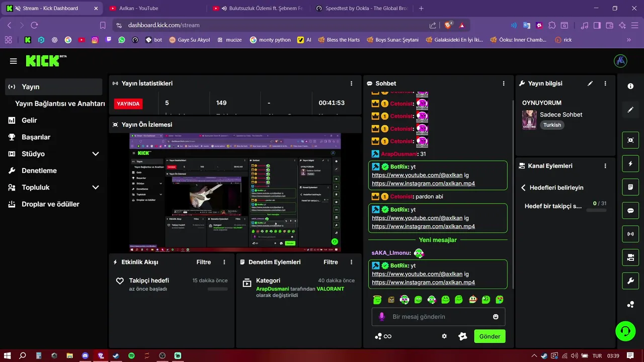Open the emoji picker in message box
The width and height of the screenshot is (644, 362).
(496, 317)
